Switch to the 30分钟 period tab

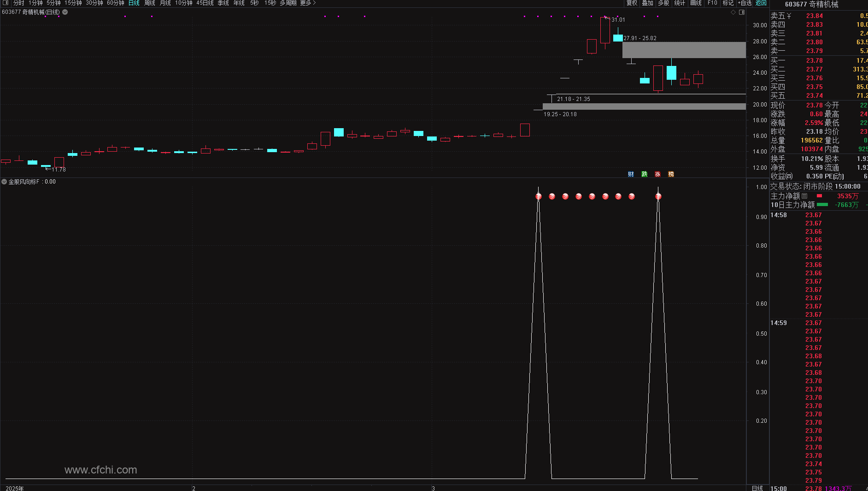[94, 3]
